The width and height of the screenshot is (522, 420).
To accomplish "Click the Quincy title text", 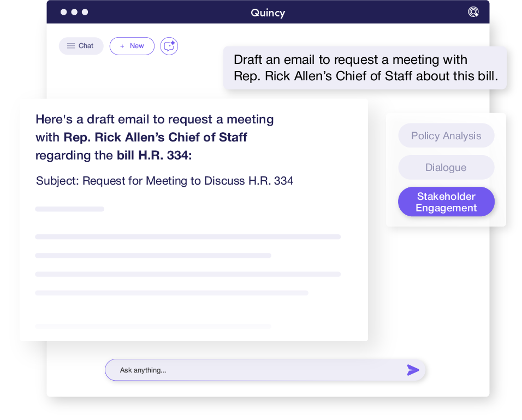I will point(268,13).
